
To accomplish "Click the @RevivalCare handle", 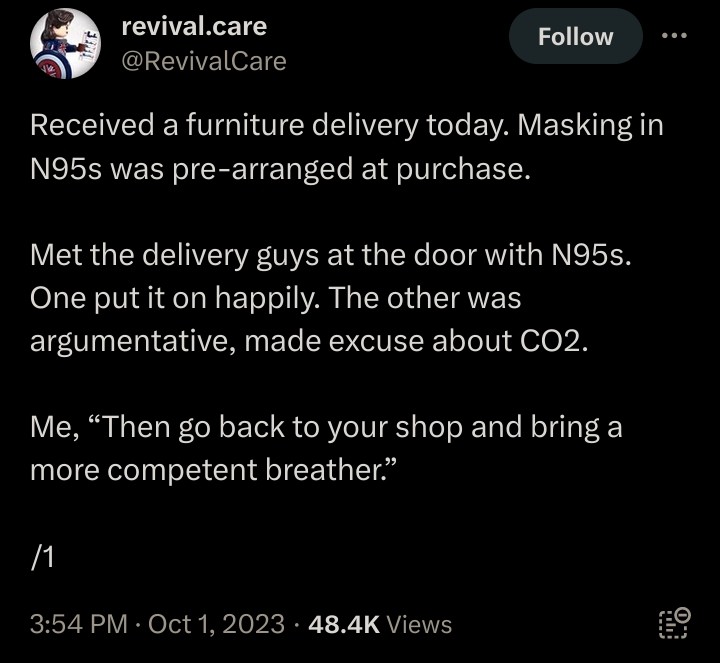I will click(203, 61).
